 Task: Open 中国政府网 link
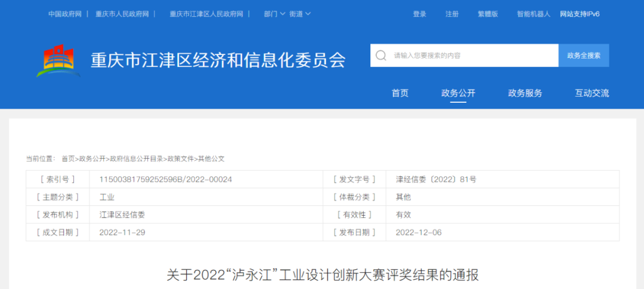pyautogui.click(x=65, y=14)
